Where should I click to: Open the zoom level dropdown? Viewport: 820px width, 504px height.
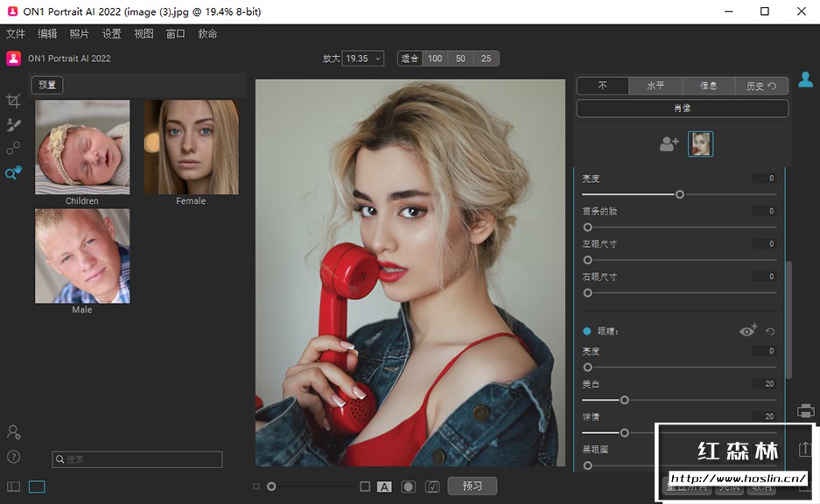363,59
